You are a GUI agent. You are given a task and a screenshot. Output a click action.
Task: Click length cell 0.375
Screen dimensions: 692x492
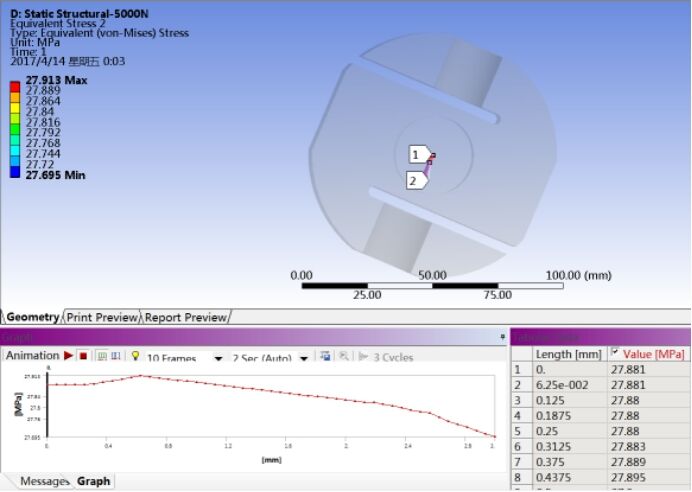tap(570, 462)
